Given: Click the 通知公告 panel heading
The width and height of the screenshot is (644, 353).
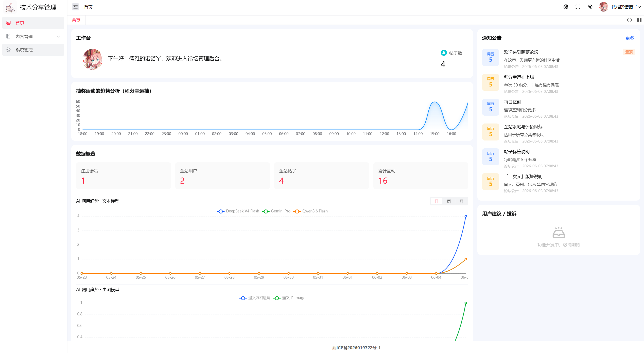Looking at the screenshot, I should point(492,38).
